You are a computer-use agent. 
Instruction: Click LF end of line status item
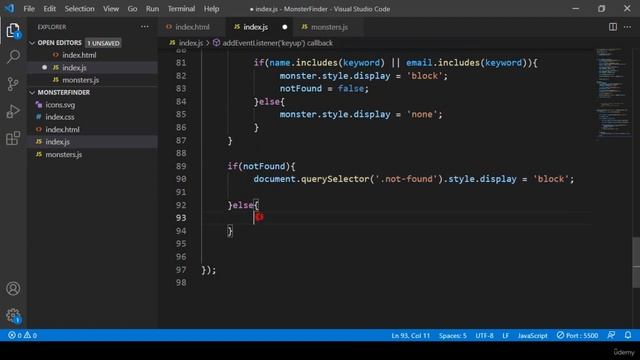(x=505, y=336)
